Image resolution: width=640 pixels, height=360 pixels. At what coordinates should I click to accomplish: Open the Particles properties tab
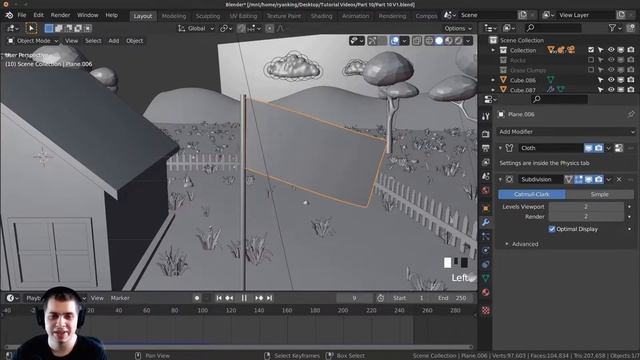pos(485,236)
